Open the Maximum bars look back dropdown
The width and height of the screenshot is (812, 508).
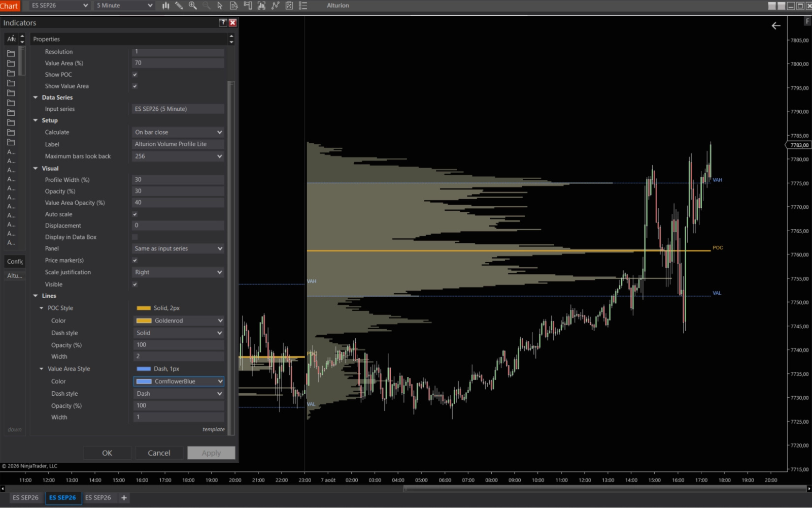tap(178, 156)
